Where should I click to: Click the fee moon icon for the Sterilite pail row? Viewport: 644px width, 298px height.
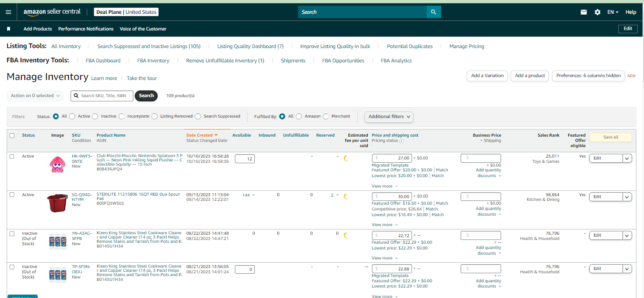pos(346,196)
